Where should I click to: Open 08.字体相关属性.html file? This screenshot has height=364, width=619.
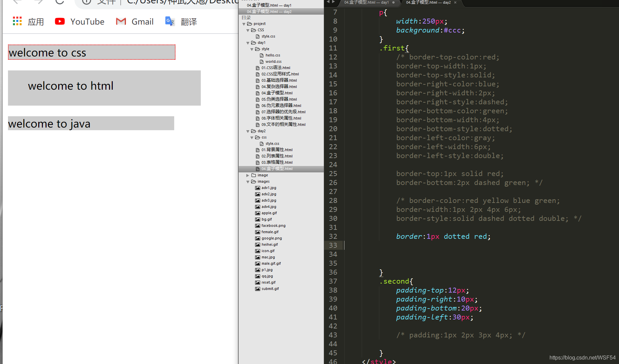(281, 118)
